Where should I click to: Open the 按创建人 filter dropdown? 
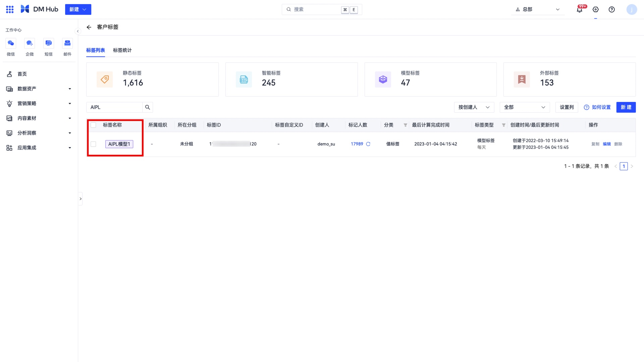(474, 107)
